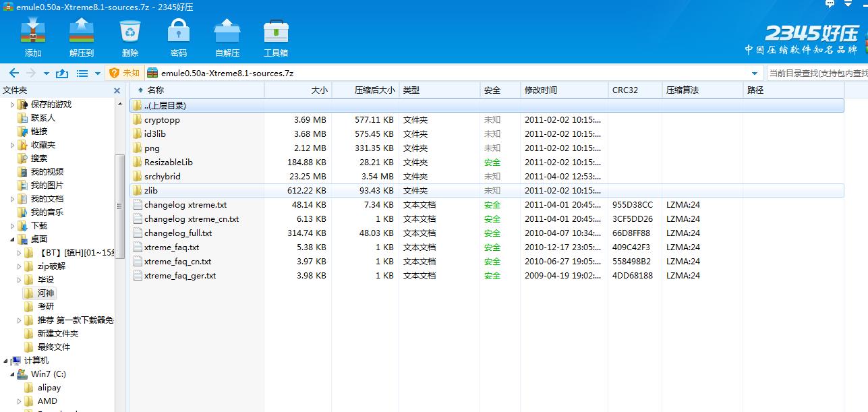Viewport: 868px width, 412px height.
Task: Click the changelog xtreme.txt file icon
Action: point(138,205)
